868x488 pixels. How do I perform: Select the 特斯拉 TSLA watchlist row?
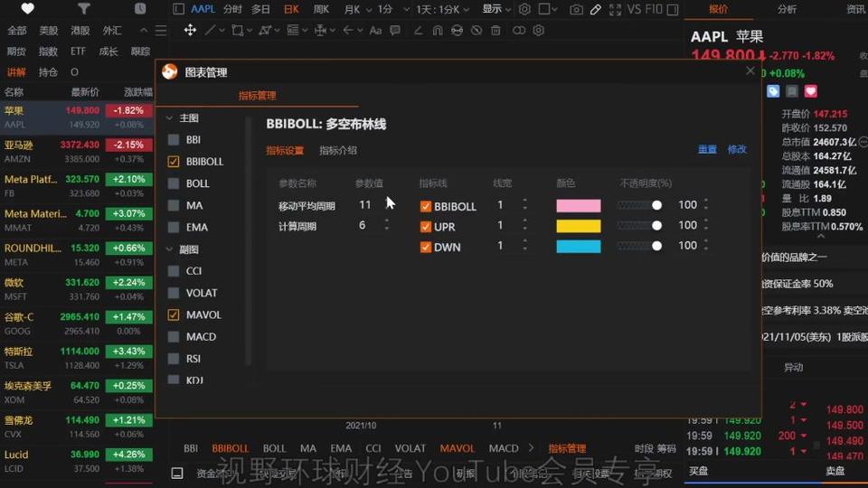point(76,358)
